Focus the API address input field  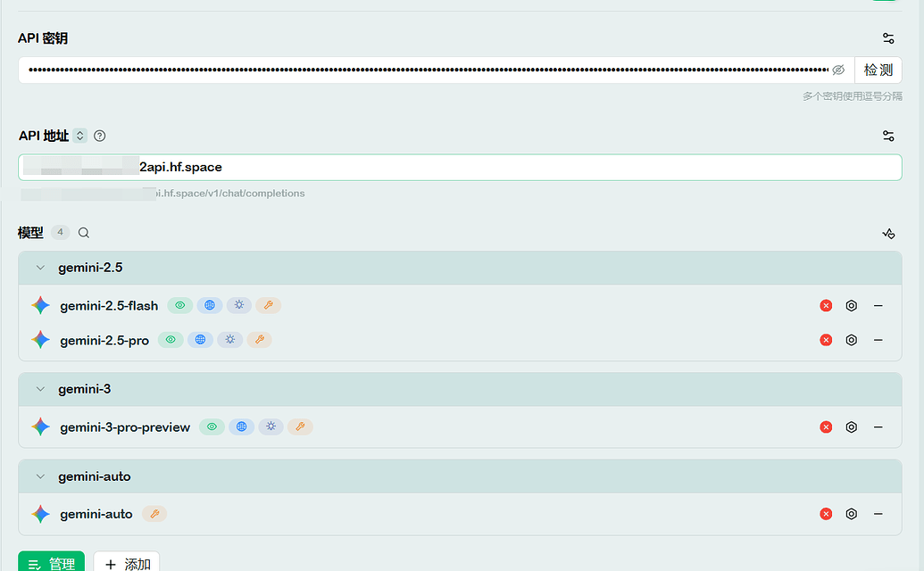point(461,167)
